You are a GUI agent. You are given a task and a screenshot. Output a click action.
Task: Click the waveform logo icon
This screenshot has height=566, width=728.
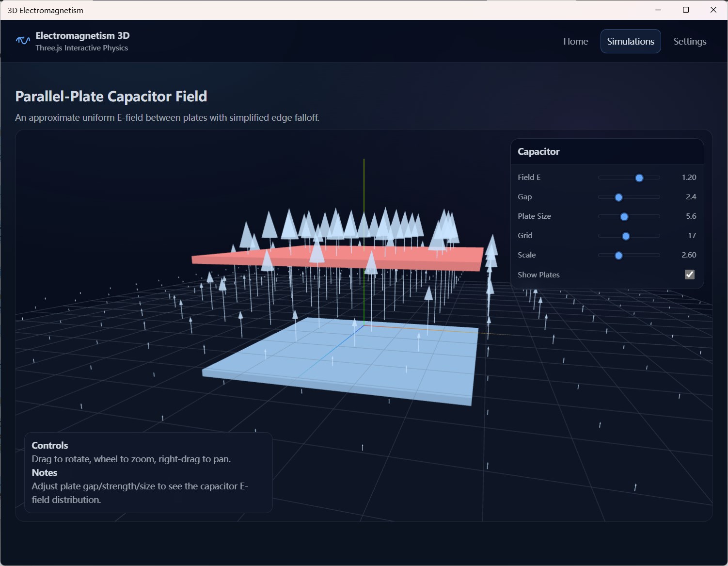22,41
